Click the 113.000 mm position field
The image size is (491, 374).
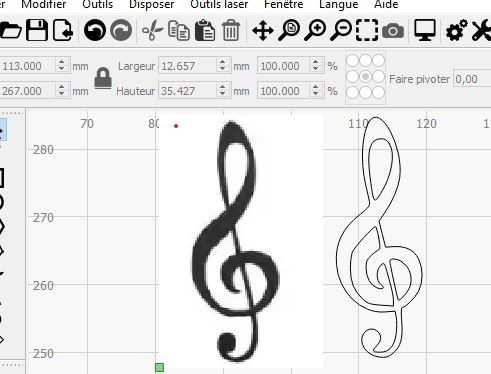28,66
